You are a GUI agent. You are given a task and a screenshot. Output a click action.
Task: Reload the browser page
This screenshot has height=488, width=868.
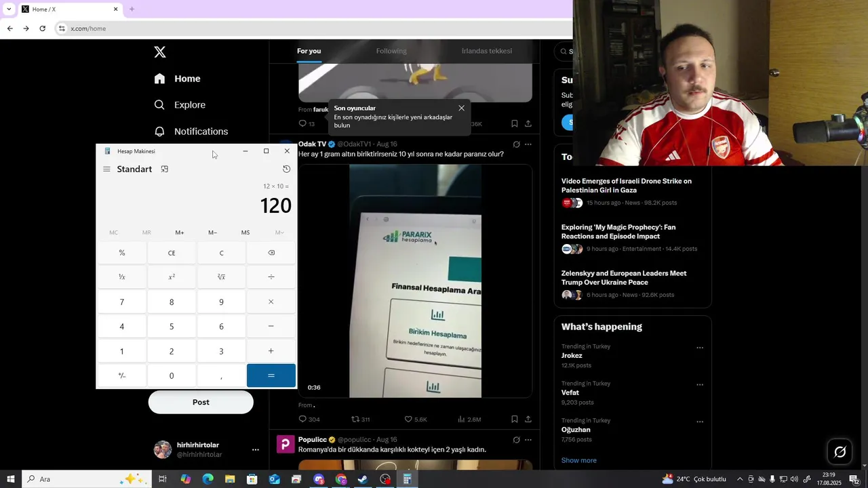42,28
